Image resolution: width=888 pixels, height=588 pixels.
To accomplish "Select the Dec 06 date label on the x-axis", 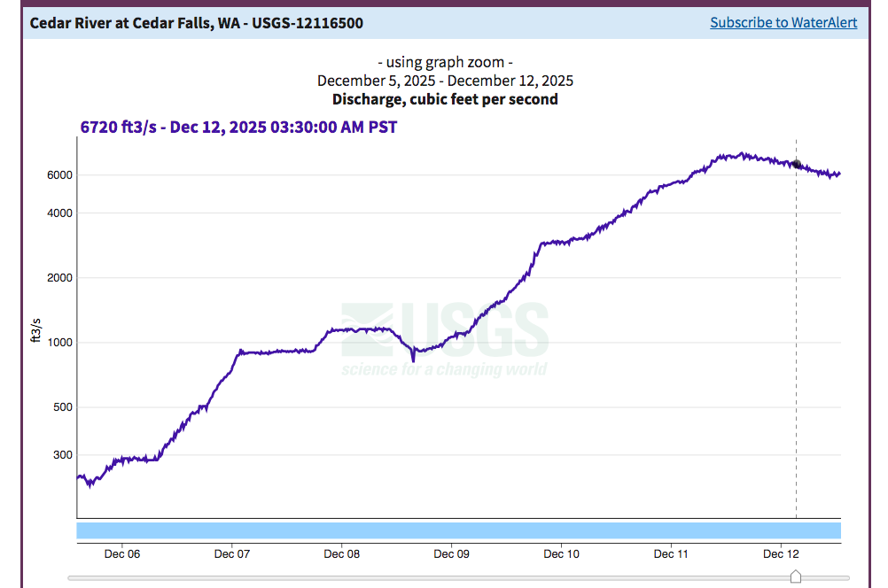I will click(122, 554).
